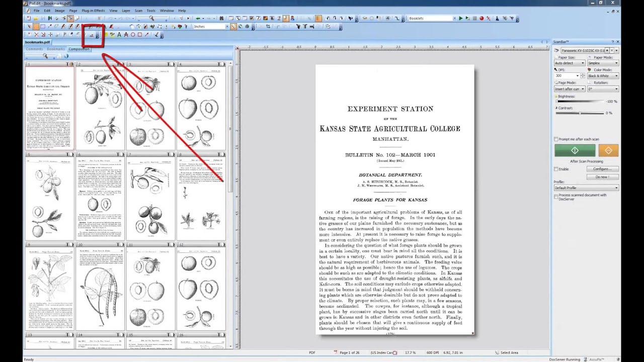
Task: Click the red Record macro button
Action: pyautogui.click(x=481, y=18)
